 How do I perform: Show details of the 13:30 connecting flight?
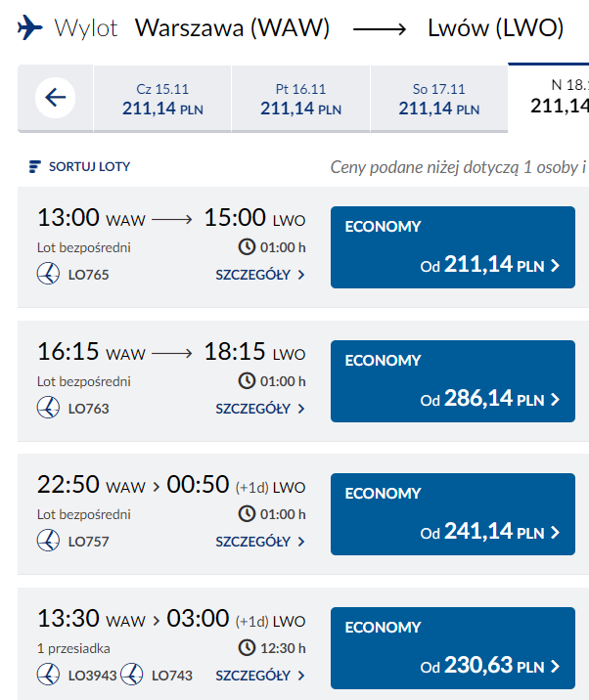tap(259, 675)
